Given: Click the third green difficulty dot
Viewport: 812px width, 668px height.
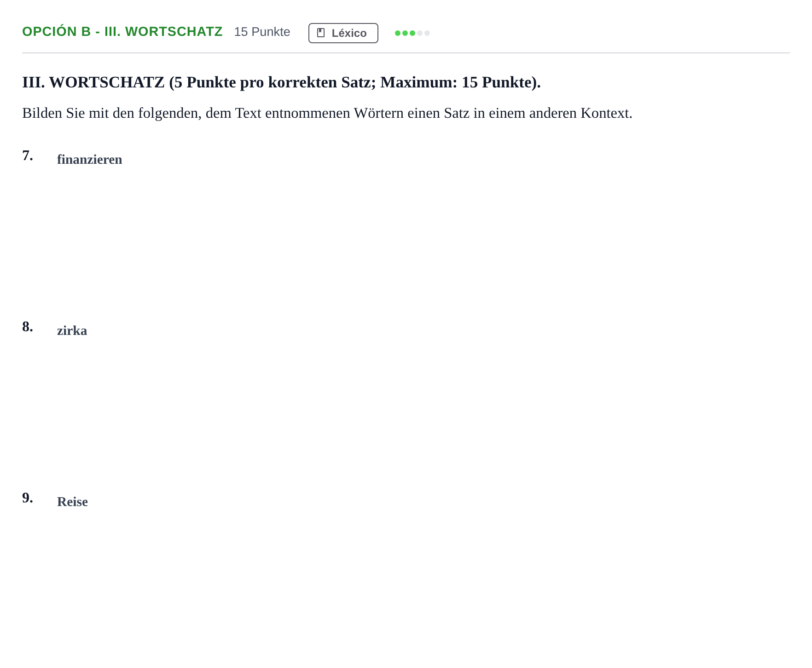Looking at the screenshot, I should click(x=412, y=33).
